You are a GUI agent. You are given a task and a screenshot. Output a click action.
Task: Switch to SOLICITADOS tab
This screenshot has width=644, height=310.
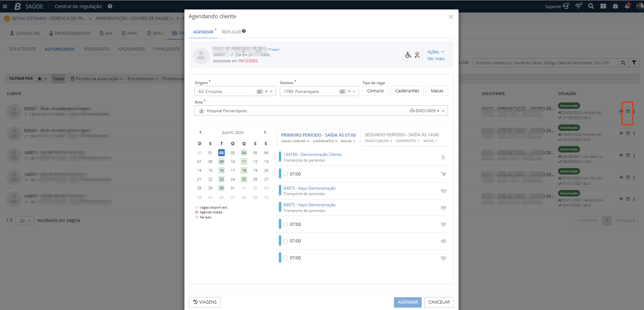point(22,49)
